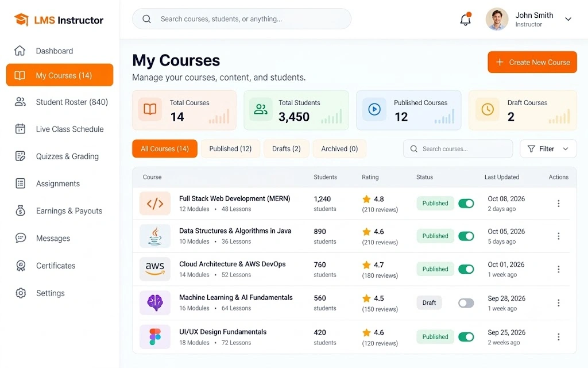Screen dimensions: 588x368
Task: Open Live Class Schedule menu item
Action: (x=60, y=129)
